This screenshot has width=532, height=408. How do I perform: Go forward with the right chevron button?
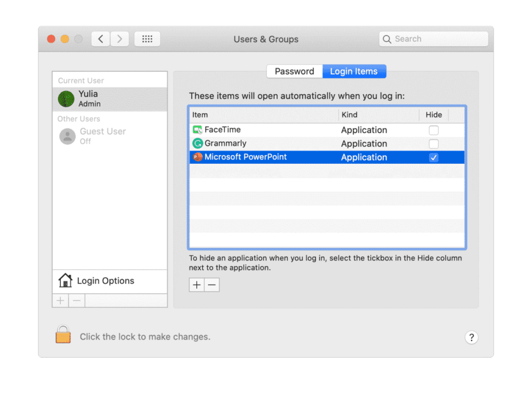coord(119,39)
